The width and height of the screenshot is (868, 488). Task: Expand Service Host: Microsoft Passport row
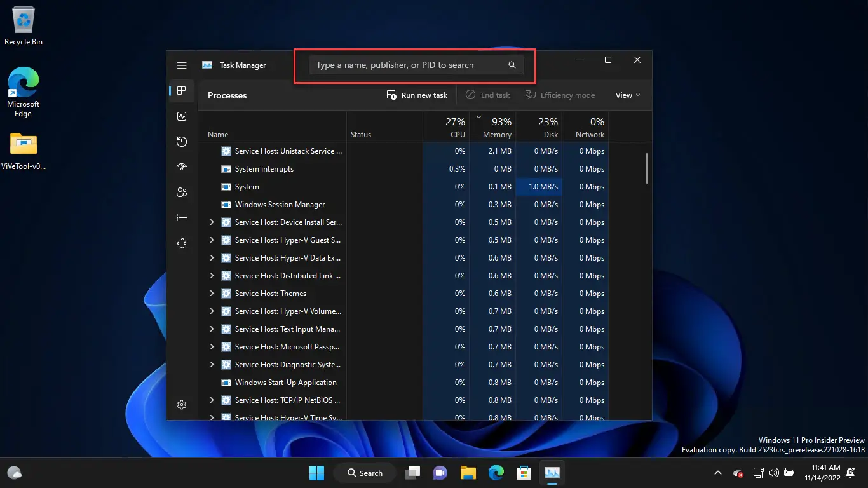(212, 347)
